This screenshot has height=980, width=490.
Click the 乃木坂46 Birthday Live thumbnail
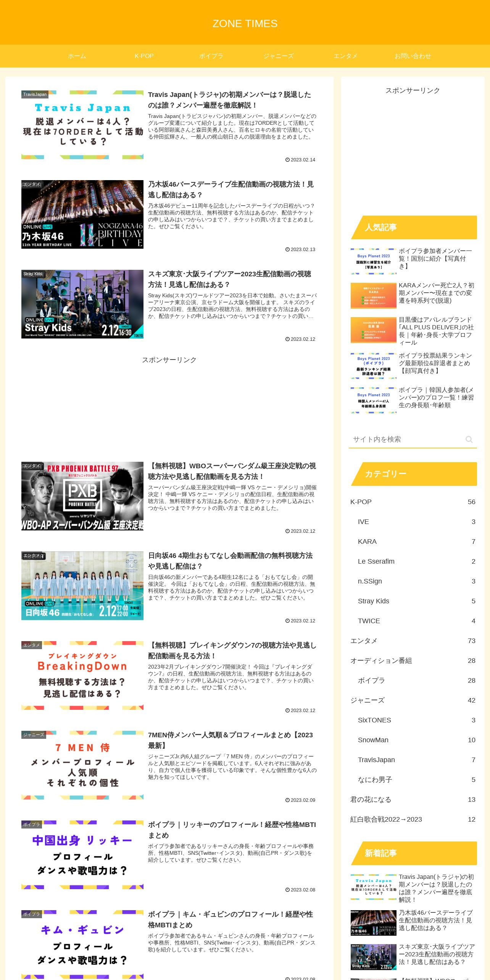coord(82,214)
